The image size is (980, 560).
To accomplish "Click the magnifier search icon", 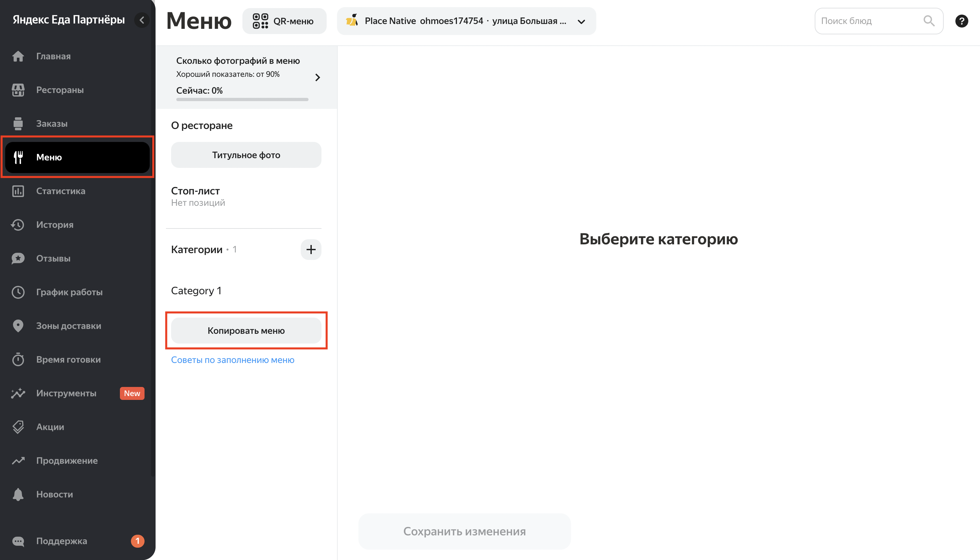I will 929,21.
